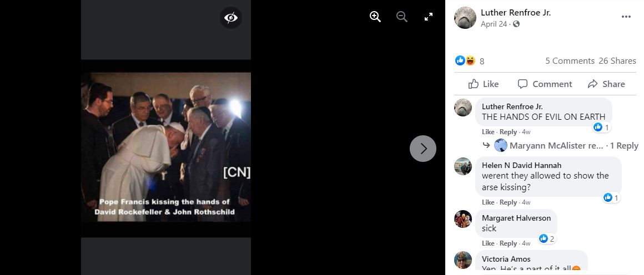Screen dimensions: 644x275
Task: View the post's reaction emoji icons
Action: point(465,60)
